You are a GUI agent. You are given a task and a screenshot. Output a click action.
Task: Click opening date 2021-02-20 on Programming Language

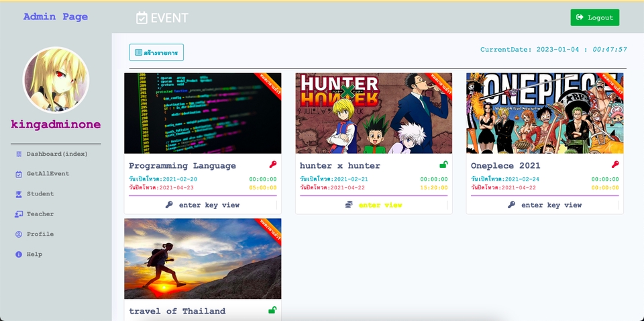click(180, 179)
